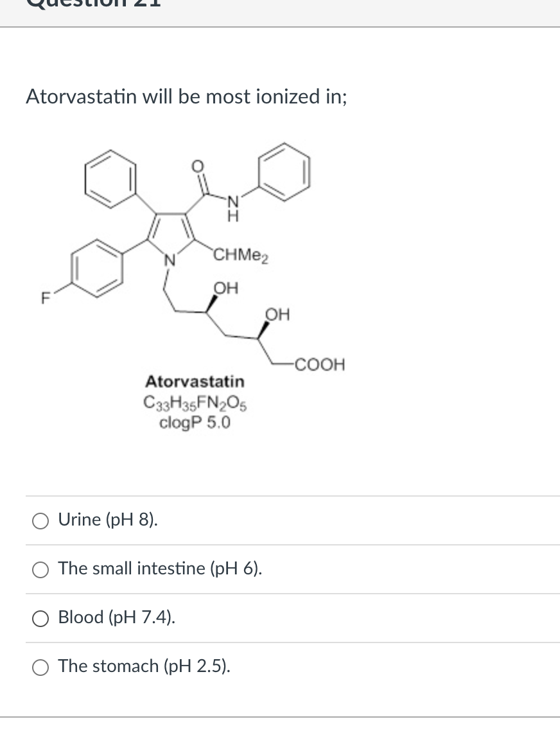The height and width of the screenshot is (744, 560).
Task: Click the small intestine answer label
Action: (159, 569)
